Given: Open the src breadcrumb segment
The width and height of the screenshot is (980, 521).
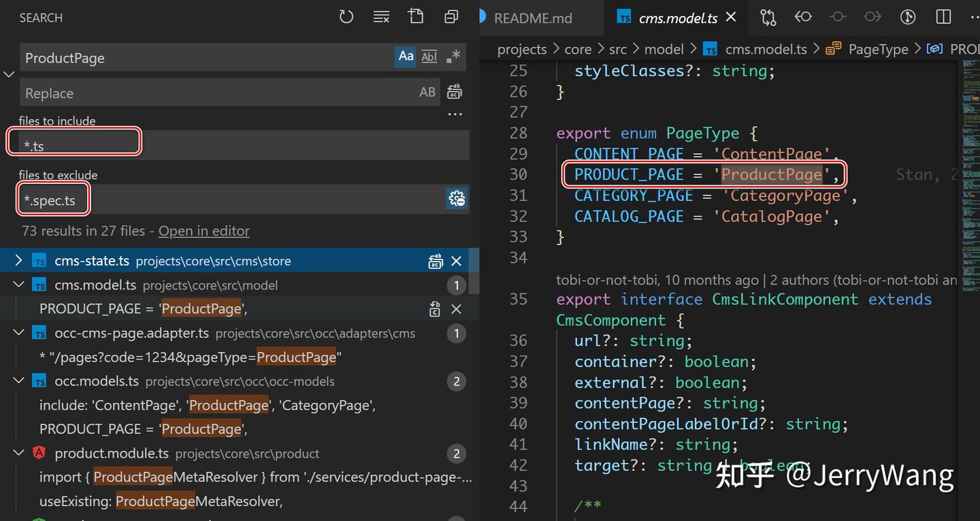Looking at the screenshot, I should point(618,49).
